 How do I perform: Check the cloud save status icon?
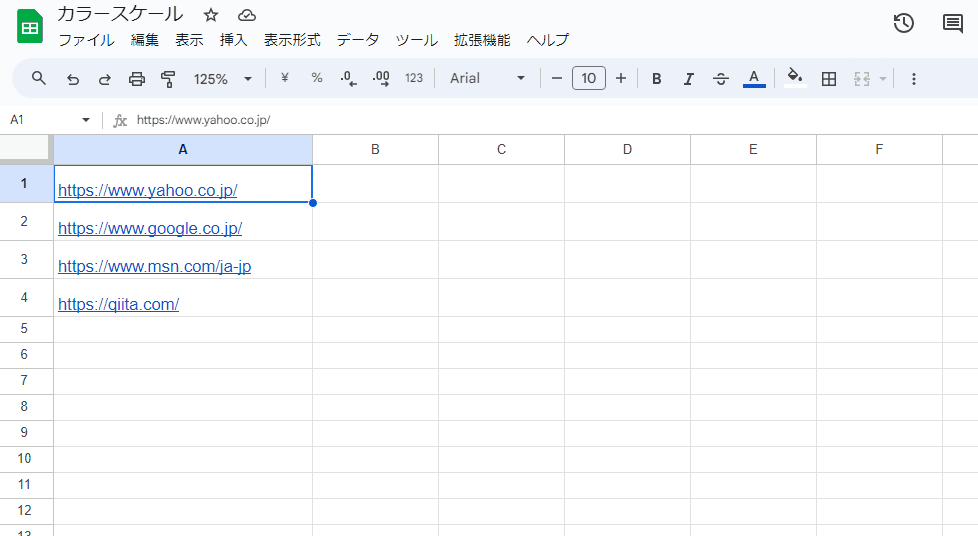247,15
